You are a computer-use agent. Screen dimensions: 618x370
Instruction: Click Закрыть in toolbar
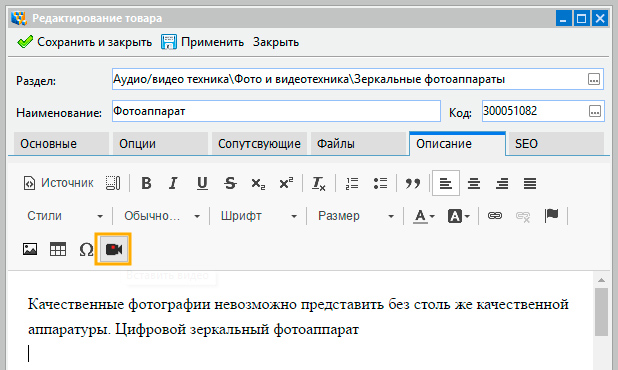[x=276, y=42]
